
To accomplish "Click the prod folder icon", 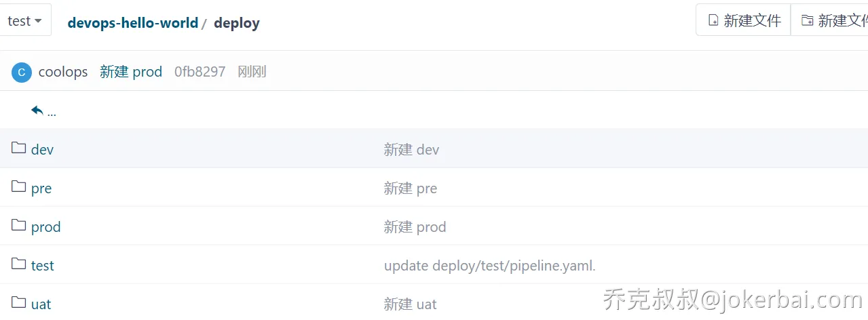I will coord(19,225).
